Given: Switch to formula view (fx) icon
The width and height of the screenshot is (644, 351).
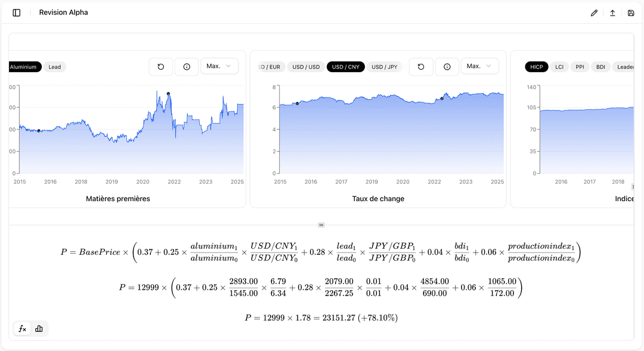Looking at the screenshot, I should pyautogui.click(x=22, y=328).
